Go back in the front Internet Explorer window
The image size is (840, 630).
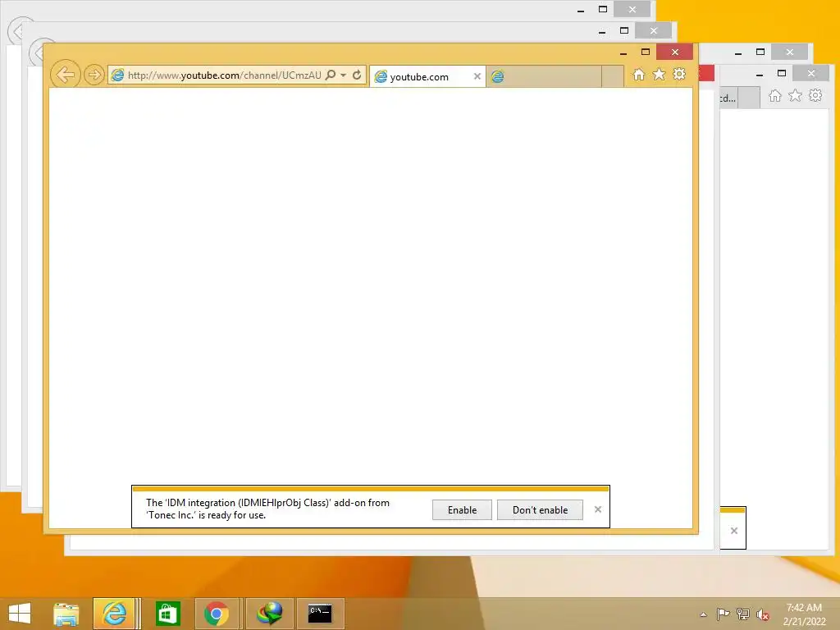tap(66, 75)
